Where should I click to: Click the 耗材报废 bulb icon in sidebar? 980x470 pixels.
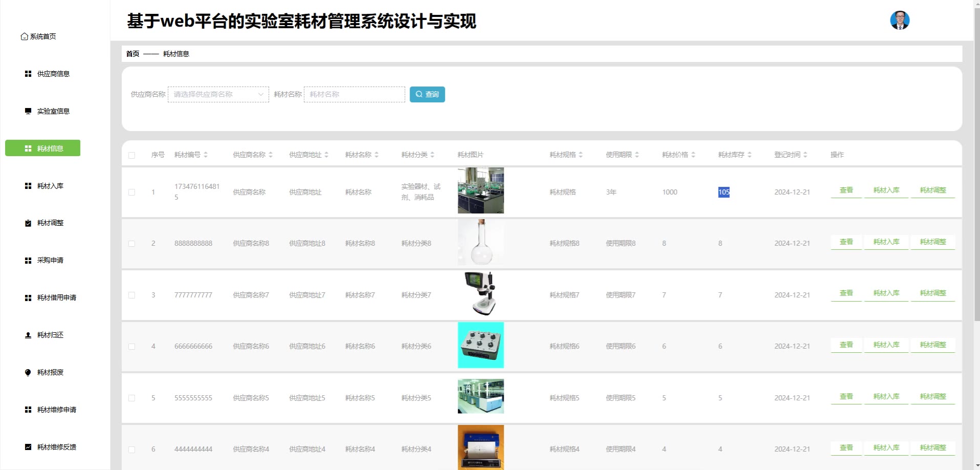28,373
